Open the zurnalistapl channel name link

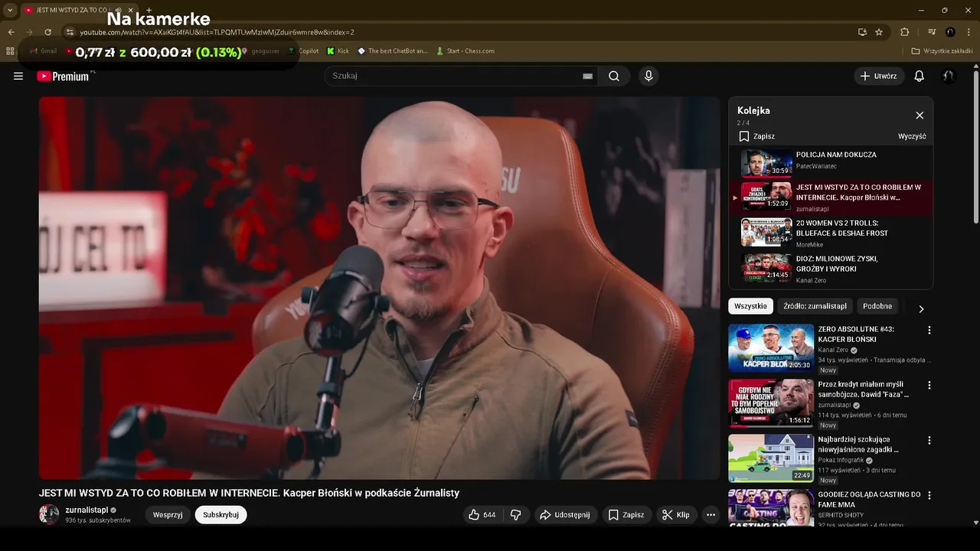click(87, 510)
